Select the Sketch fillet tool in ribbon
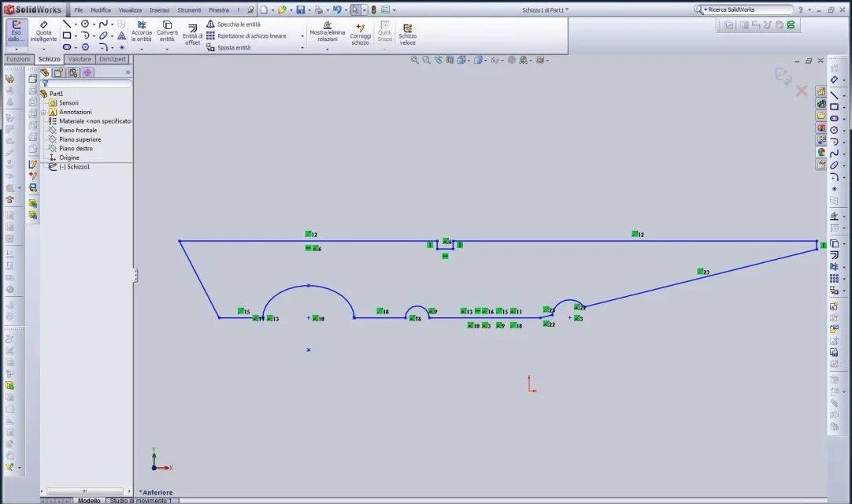 pos(103,47)
